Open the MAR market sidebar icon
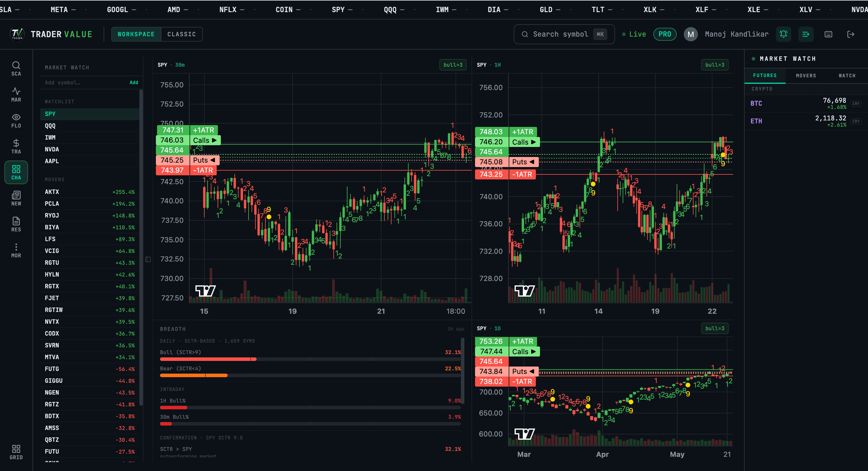Viewport: 868px width, 471px height. pyautogui.click(x=16, y=94)
